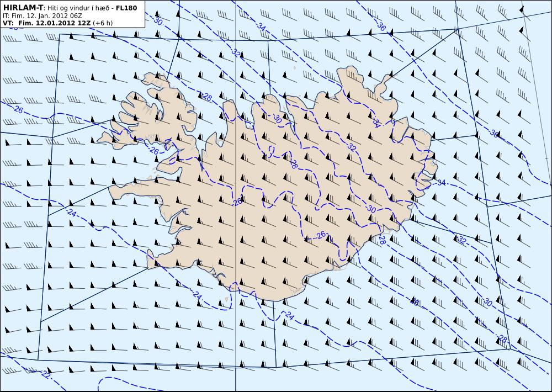Click the "HIRLAM-T" model name in header
552x392 pixels.
click(x=23, y=8)
